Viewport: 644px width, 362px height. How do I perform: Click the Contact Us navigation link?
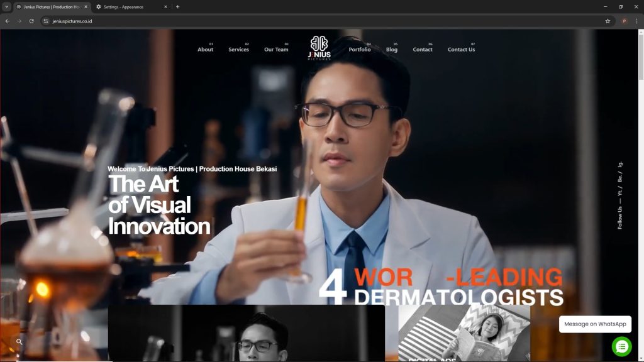click(x=461, y=50)
